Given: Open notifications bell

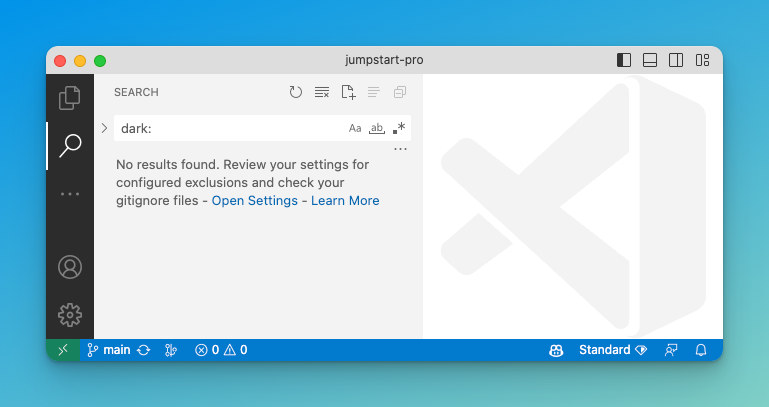Looking at the screenshot, I should (701, 350).
